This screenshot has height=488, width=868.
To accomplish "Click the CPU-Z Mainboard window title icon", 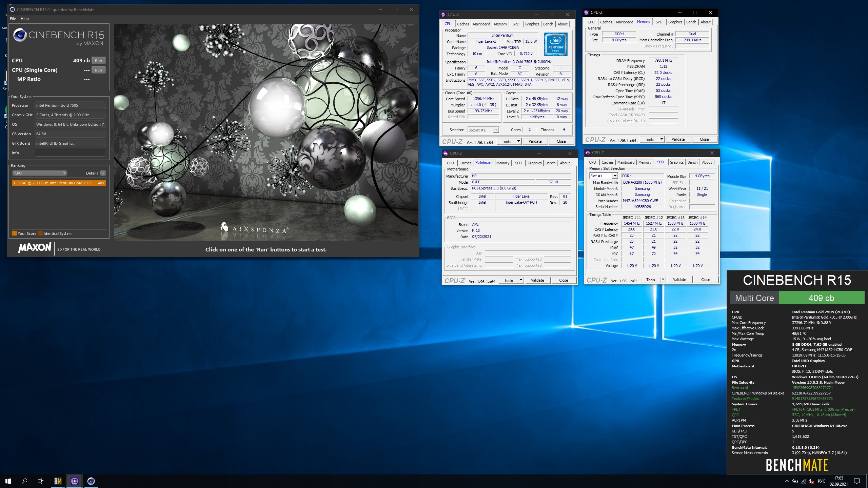I will point(446,154).
